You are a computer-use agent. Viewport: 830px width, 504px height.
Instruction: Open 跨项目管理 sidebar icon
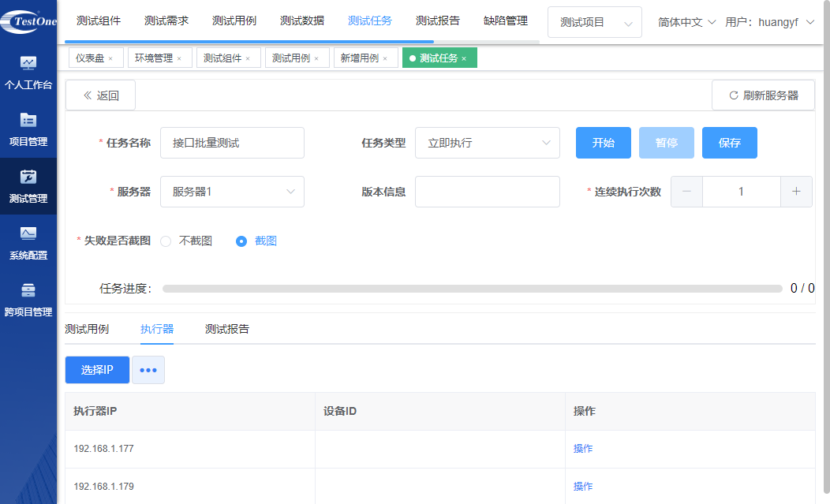pyautogui.click(x=28, y=300)
